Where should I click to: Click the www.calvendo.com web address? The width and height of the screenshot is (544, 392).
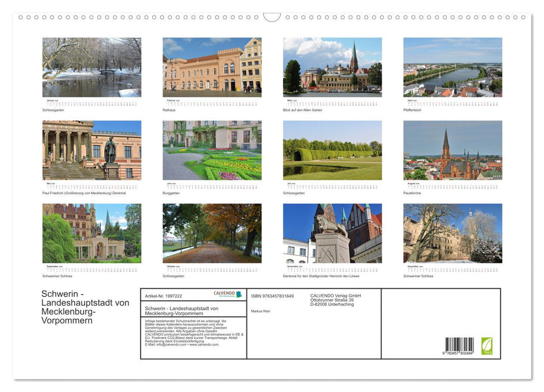pyautogui.click(x=204, y=346)
